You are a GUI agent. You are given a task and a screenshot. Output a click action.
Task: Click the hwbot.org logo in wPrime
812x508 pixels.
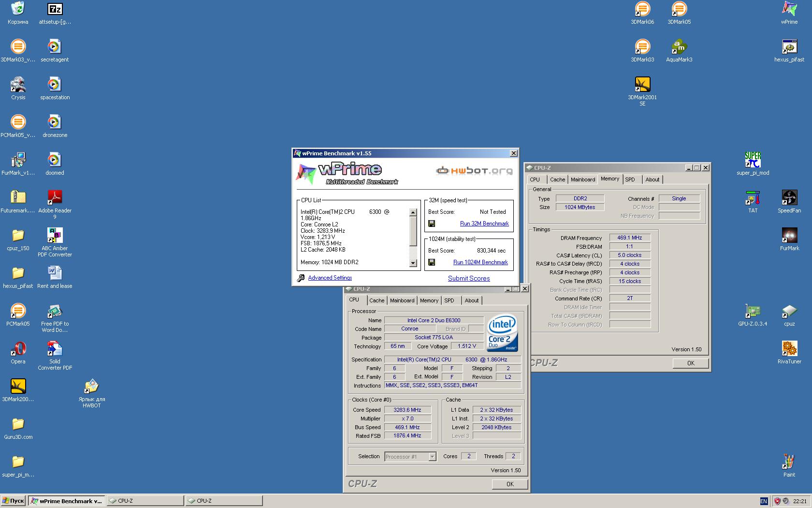click(474, 170)
